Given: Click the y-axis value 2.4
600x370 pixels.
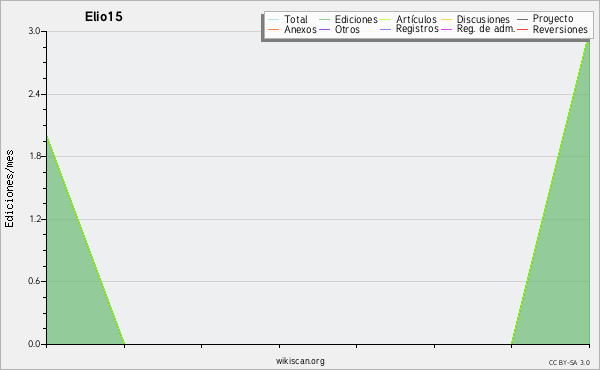Looking at the screenshot, I should pos(34,94).
